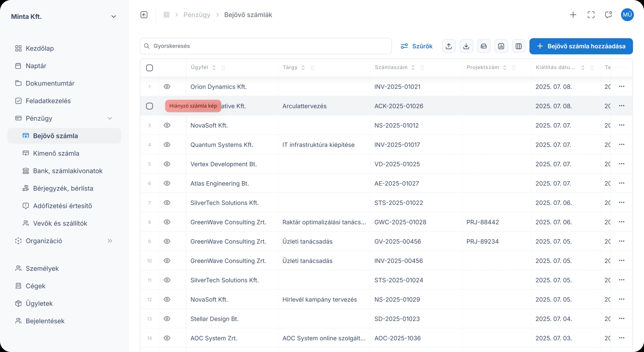Select the checkbox in the table header
Viewport: 644px width, 352px height.
pos(149,68)
